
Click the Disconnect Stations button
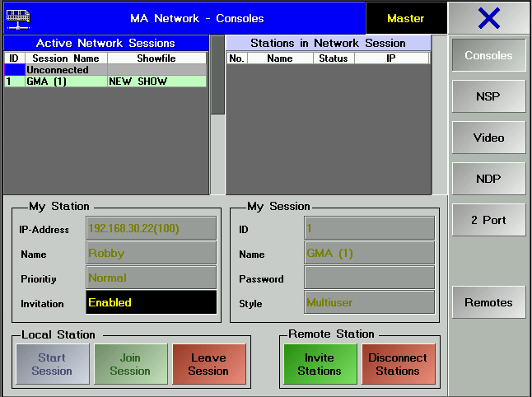coord(398,365)
